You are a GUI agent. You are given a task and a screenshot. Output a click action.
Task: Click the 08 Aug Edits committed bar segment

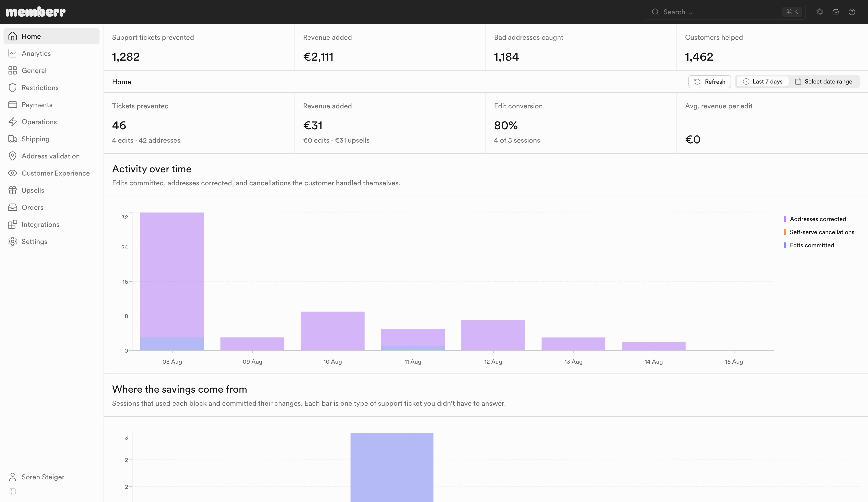pyautogui.click(x=172, y=344)
